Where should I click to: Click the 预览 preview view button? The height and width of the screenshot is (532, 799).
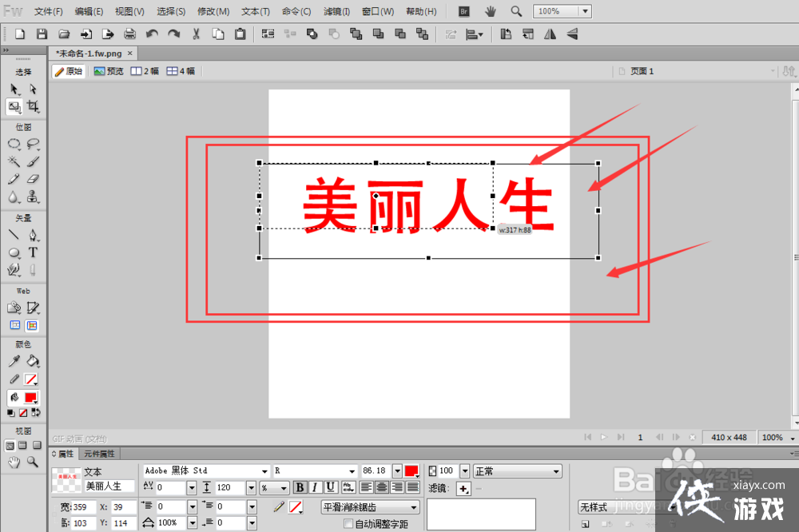pos(109,71)
